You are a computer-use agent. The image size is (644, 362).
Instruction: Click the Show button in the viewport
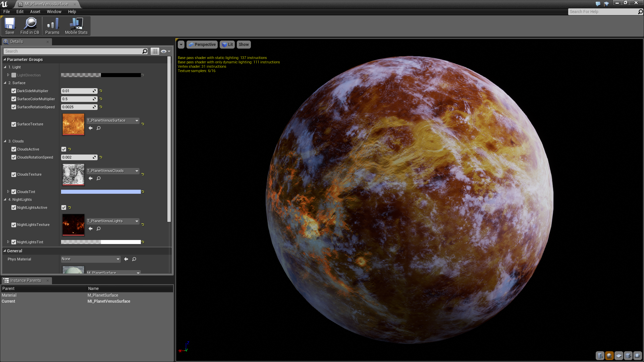[x=244, y=44]
